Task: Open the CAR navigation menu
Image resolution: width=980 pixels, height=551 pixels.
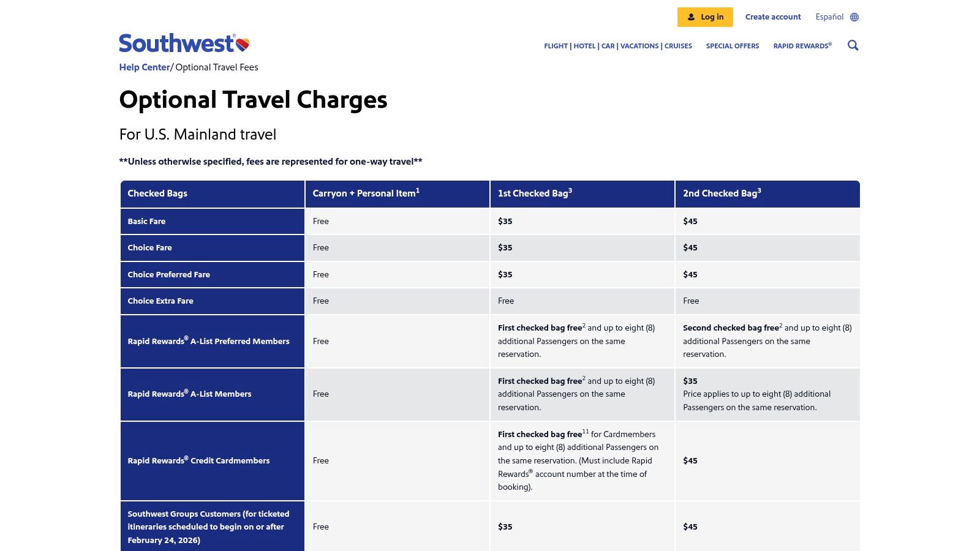Action: pos(607,45)
